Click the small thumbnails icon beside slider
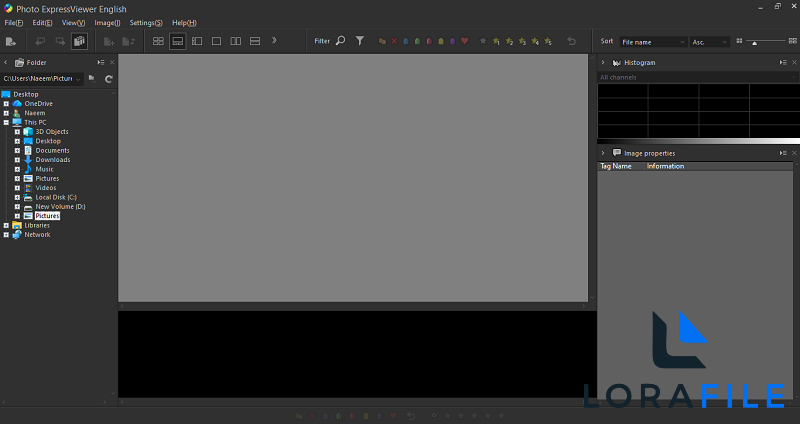 739,41
